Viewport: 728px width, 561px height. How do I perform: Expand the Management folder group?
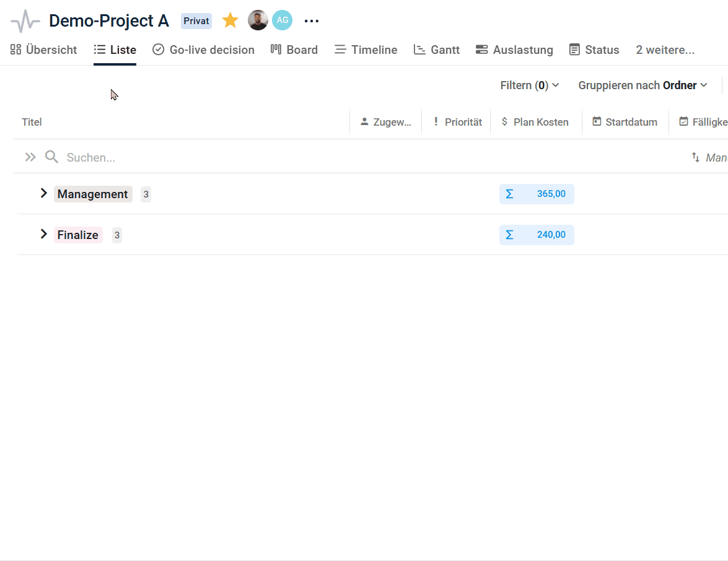point(43,193)
